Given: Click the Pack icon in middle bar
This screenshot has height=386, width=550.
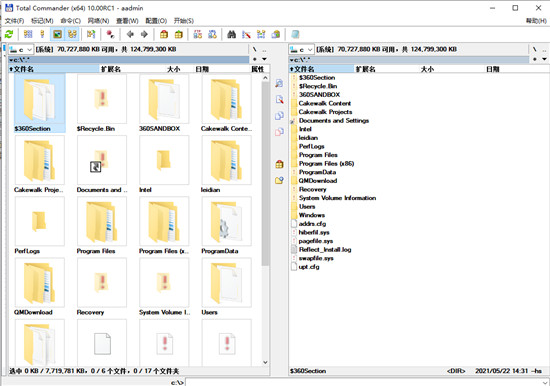Looking at the screenshot, I should coord(279,164).
